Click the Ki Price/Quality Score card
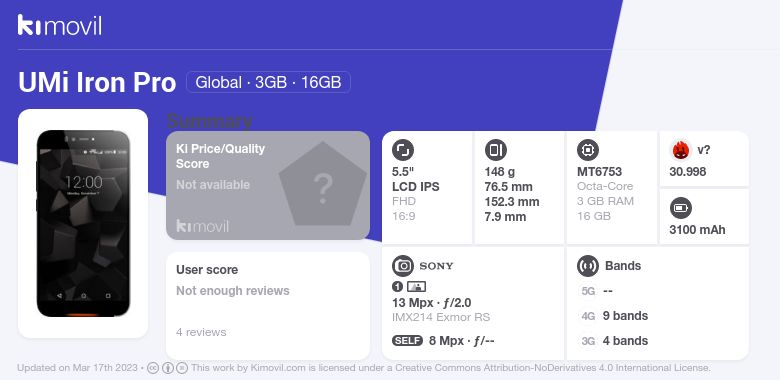The image size is (780, 380). 268,186
